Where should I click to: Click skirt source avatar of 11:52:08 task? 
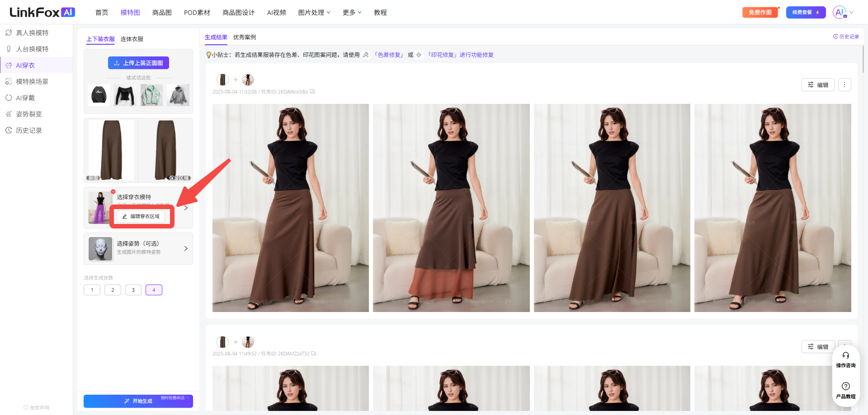click(x=222, y=79)
